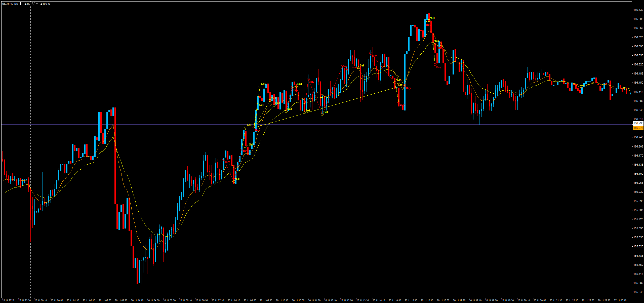Image resolution: width=644 pixels, height=303 pixels.
Task: Click the Buy label near the 156.555 level
Action: [374, 56]
